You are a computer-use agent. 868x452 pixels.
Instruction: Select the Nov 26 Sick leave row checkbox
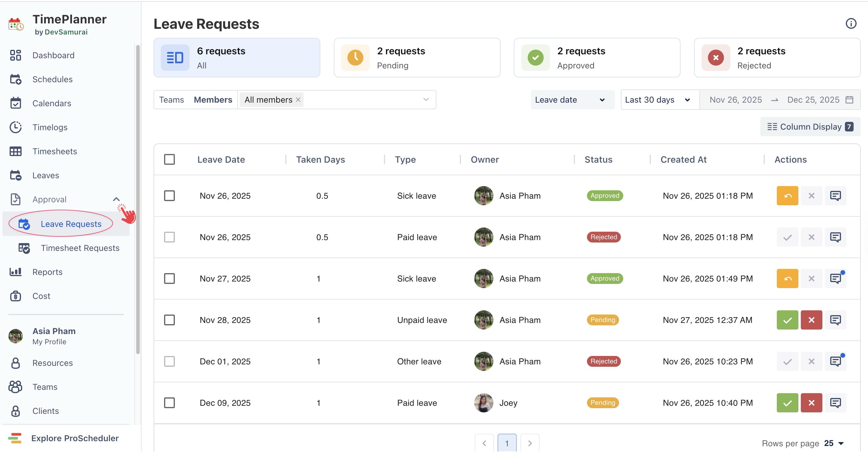169,195
